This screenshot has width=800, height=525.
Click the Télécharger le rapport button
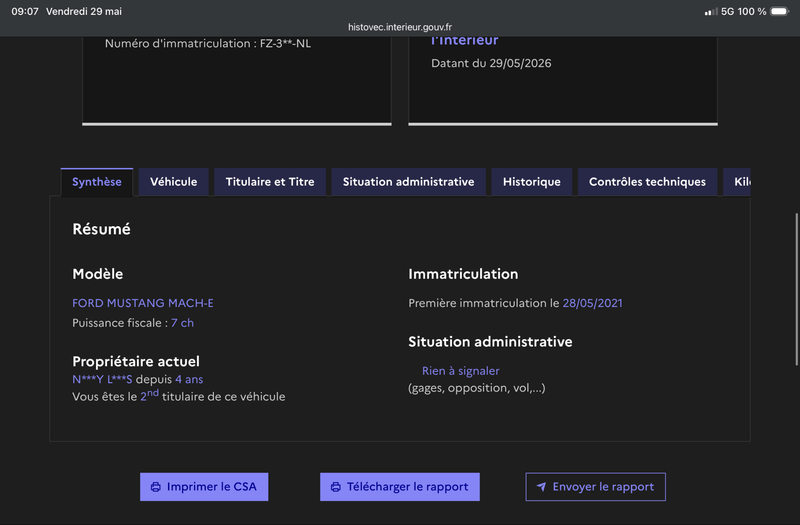399,487
